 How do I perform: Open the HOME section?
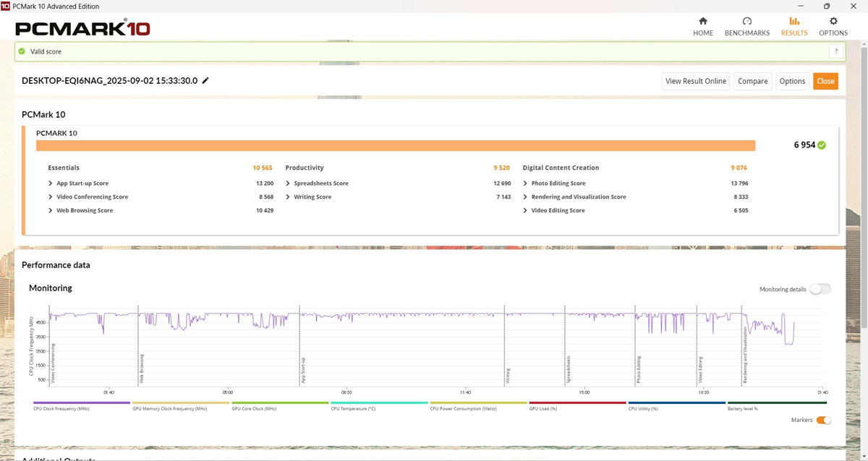pos(703,27)
